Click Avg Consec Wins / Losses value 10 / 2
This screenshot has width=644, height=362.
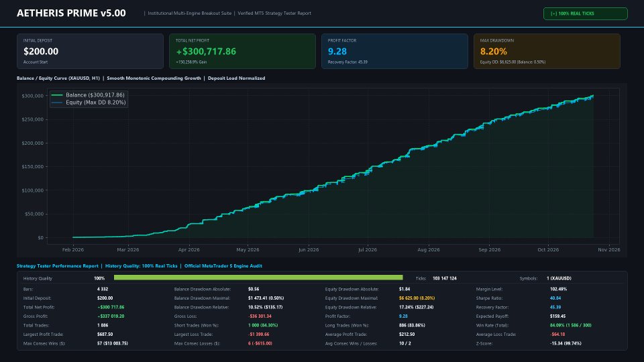(x=405, y=343)
